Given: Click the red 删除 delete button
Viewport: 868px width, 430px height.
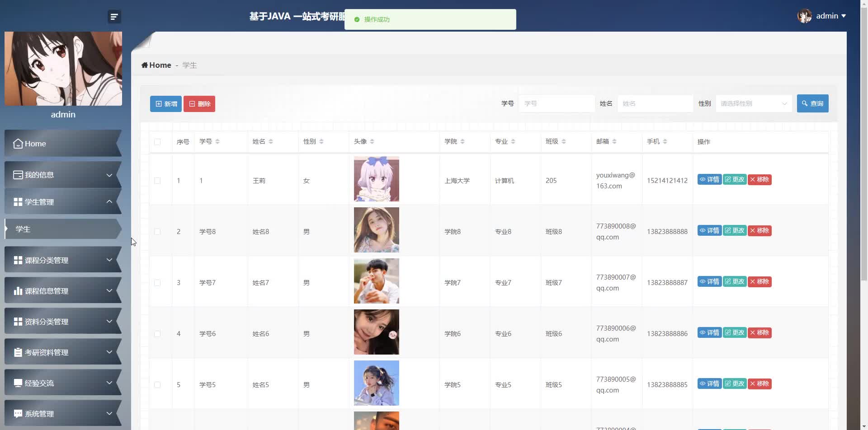Looking at the screenshot, I should click(199, 104).
